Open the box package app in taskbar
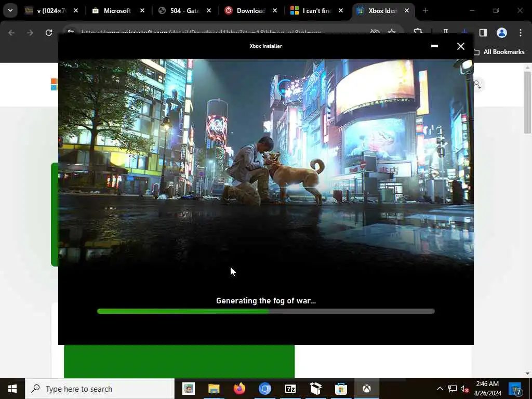The width and height of the screenshot is (532, 399). (315, 389)
